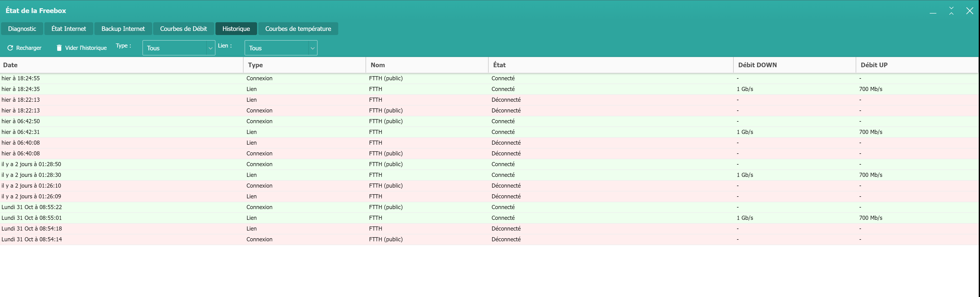Viewport: 980px width, 297px height.
Task: Click the Recharger reload icon
Action: click(10, 48)
